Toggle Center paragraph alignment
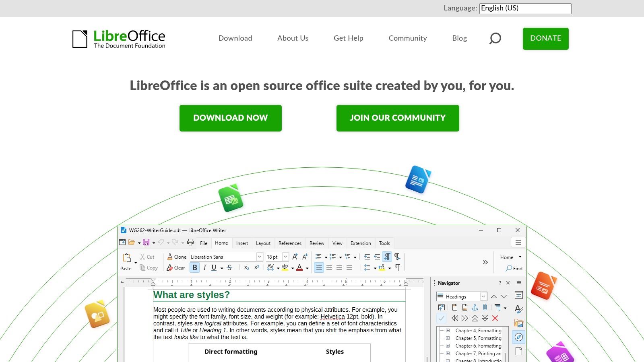This screenshot has width=644, height=362. click(329, 267)
